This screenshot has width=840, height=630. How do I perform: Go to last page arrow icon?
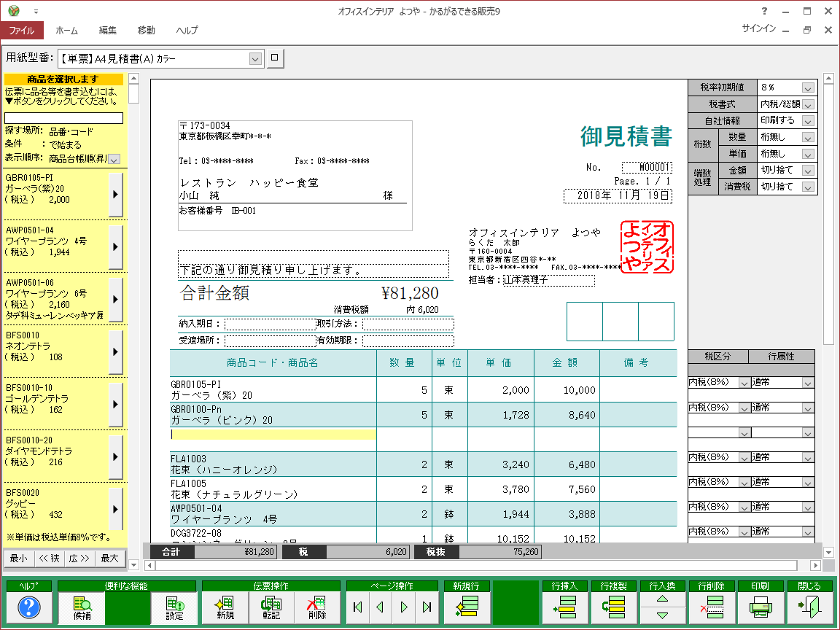coord(427,607)
